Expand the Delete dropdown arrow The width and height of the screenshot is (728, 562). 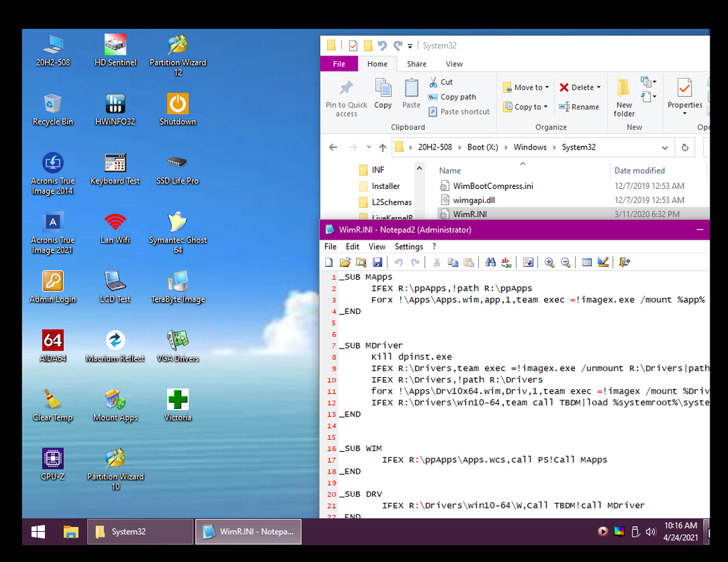click(x=598, y=87)
